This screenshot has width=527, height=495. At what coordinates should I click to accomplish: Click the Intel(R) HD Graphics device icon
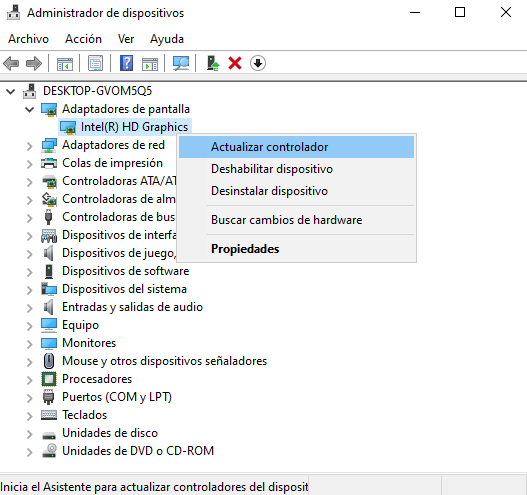pos(68,127)
